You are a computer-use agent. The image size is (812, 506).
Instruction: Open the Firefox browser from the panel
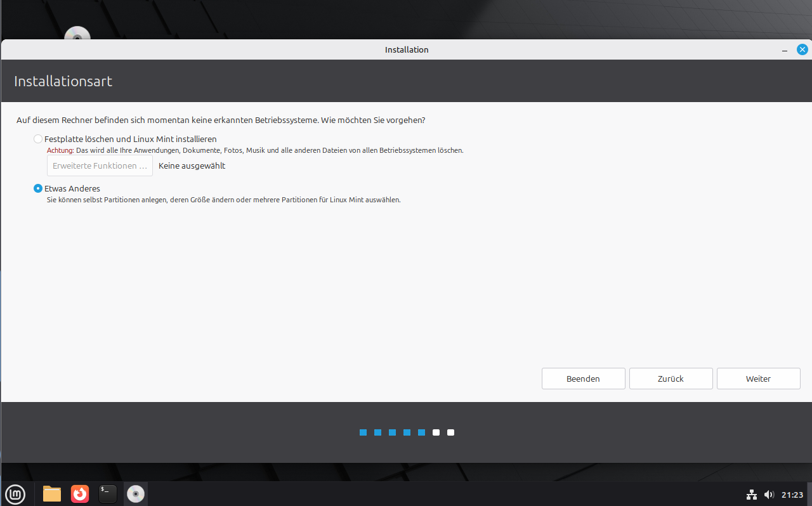tap(80, 493)
